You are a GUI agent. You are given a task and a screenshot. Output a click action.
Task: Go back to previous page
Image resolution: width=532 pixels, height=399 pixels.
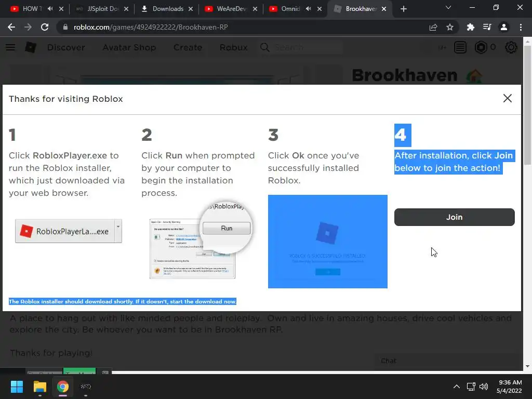pos(11,27)
